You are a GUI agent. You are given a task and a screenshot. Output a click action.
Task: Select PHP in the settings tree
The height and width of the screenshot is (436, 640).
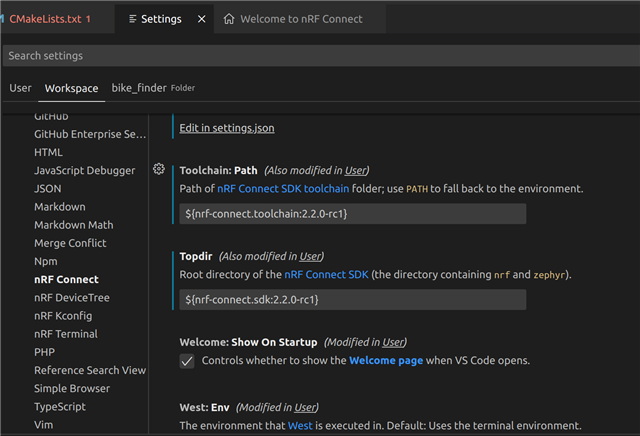tap(44, 352)
